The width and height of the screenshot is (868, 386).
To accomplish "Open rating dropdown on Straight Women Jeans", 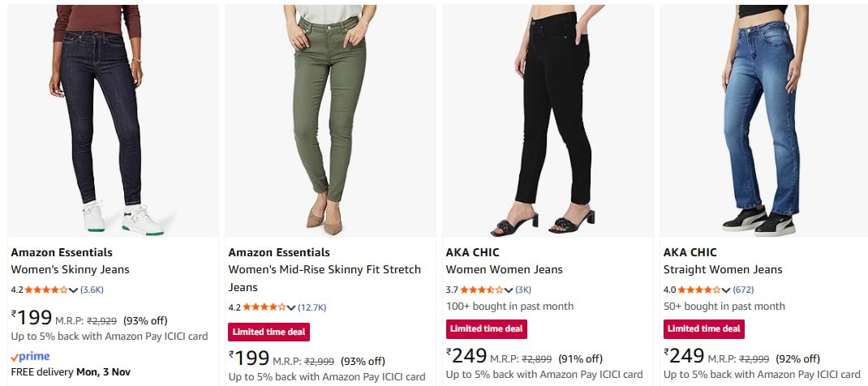I will [x=726, y=290].
